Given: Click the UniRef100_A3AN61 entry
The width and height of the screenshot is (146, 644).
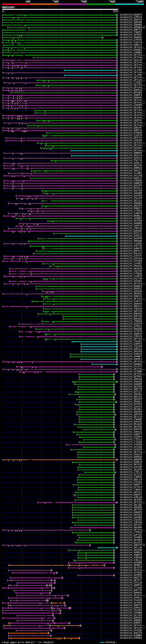Looking at the screenshot, I should [x=131, y=53].
